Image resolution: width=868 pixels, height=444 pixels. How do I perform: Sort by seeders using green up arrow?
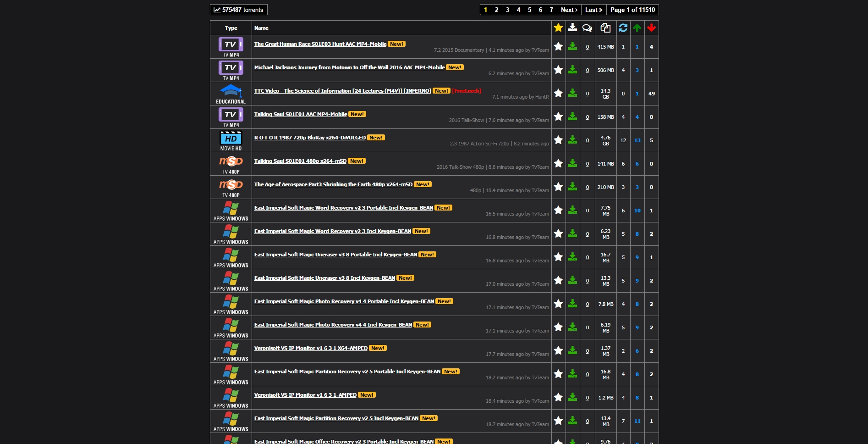tap(637, 28)
